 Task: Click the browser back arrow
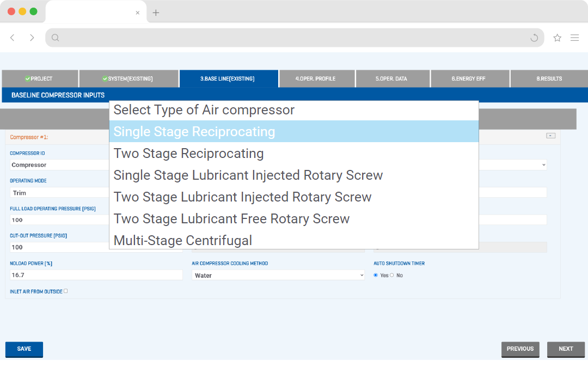pyautogui.click(x=13, y=38)
